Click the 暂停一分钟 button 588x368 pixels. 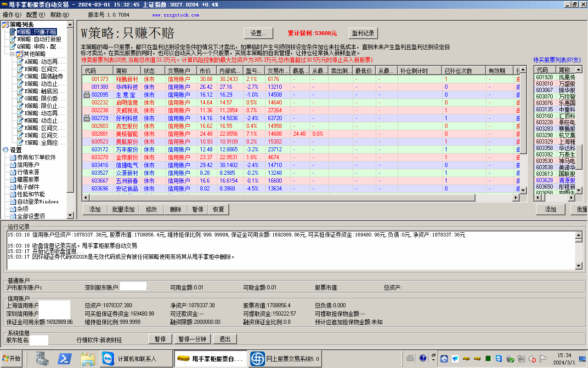(x=192, y=339)
